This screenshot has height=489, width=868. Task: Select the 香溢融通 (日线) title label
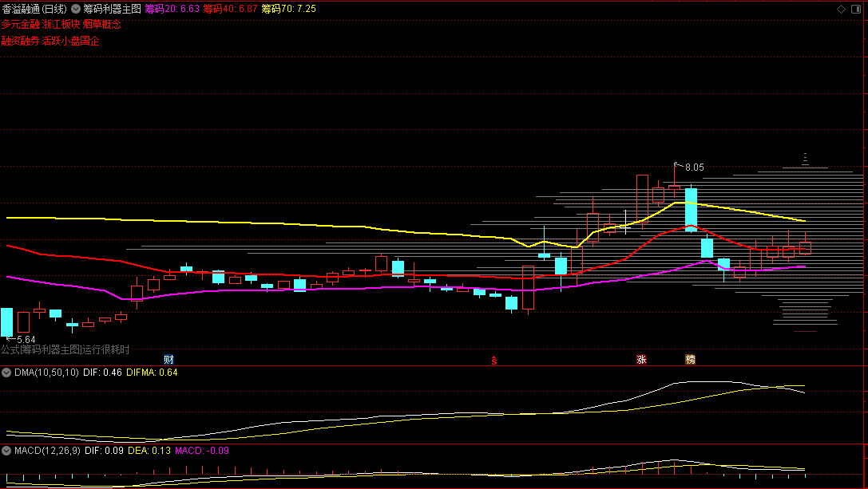[34, 9]
